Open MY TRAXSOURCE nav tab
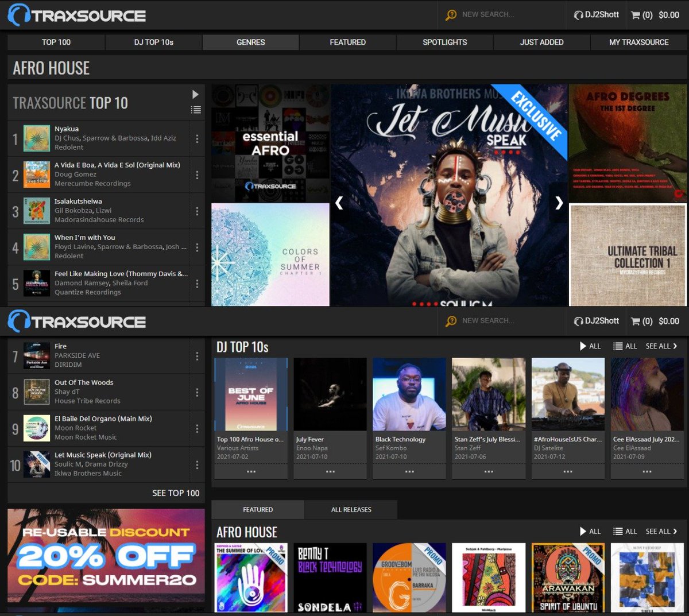689x616 pixels. (639, 42)
